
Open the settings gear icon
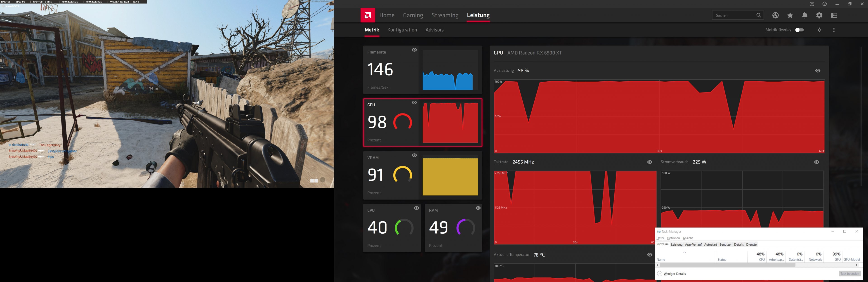click(x=819, y=15)
